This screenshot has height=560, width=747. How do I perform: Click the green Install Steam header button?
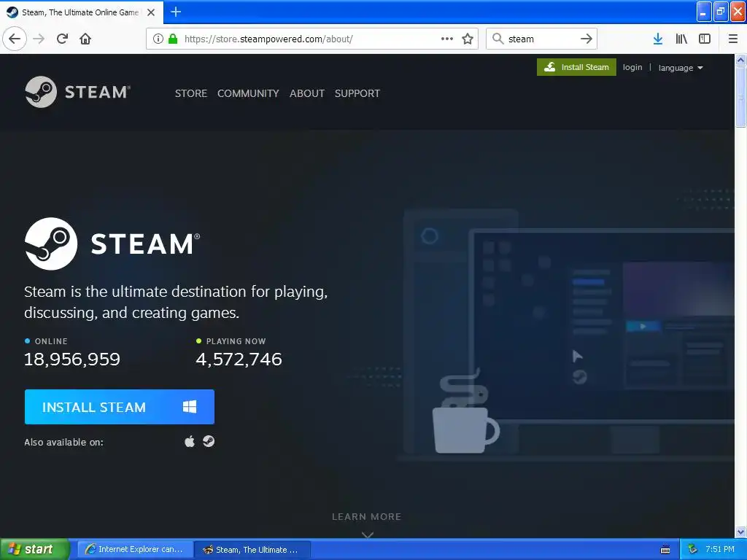tap(576, 67)
